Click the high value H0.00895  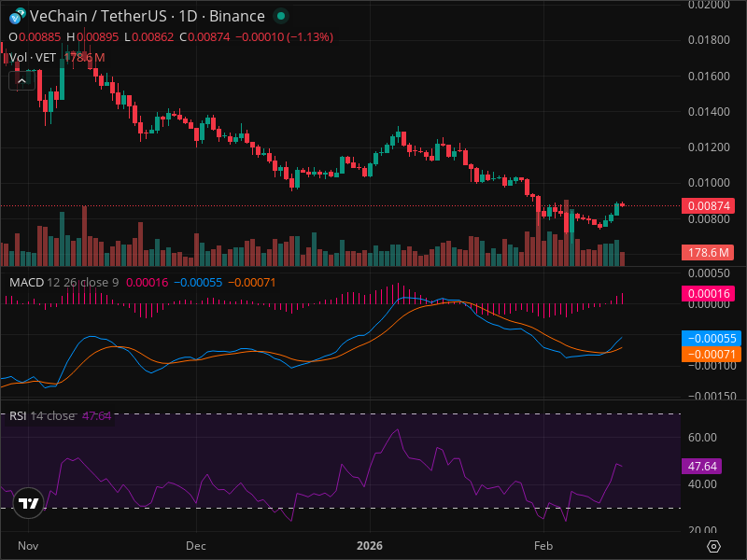[x=92, y=37]
